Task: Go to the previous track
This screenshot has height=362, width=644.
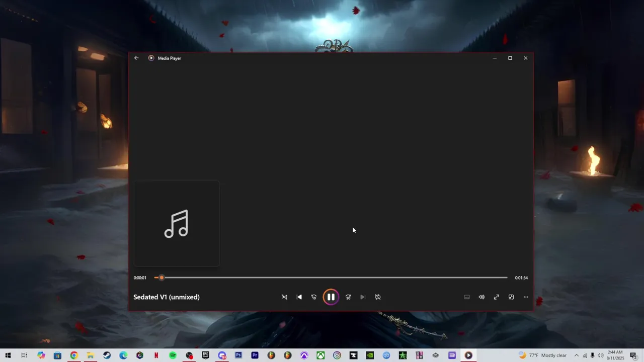Action: tap(299, 297)
